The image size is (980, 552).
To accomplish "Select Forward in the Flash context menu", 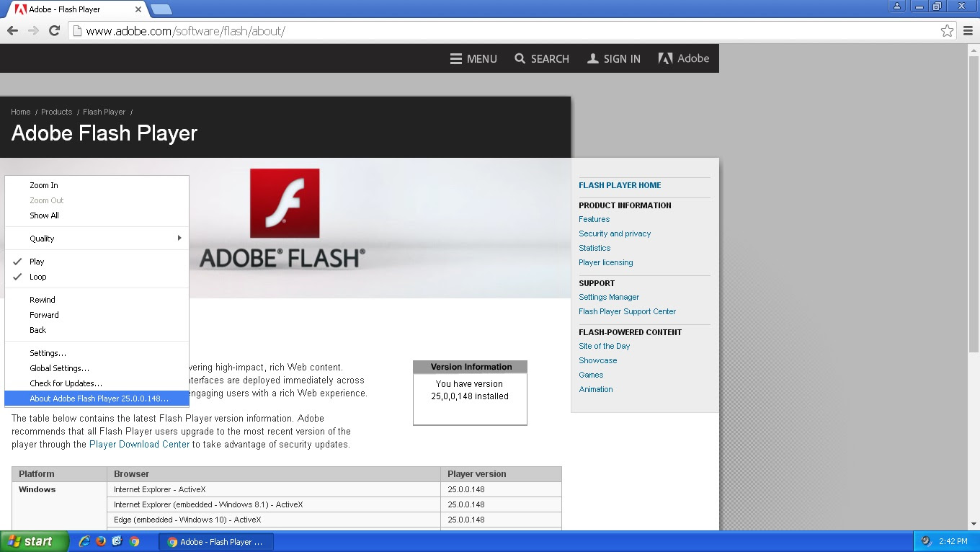I will [97, 315].
